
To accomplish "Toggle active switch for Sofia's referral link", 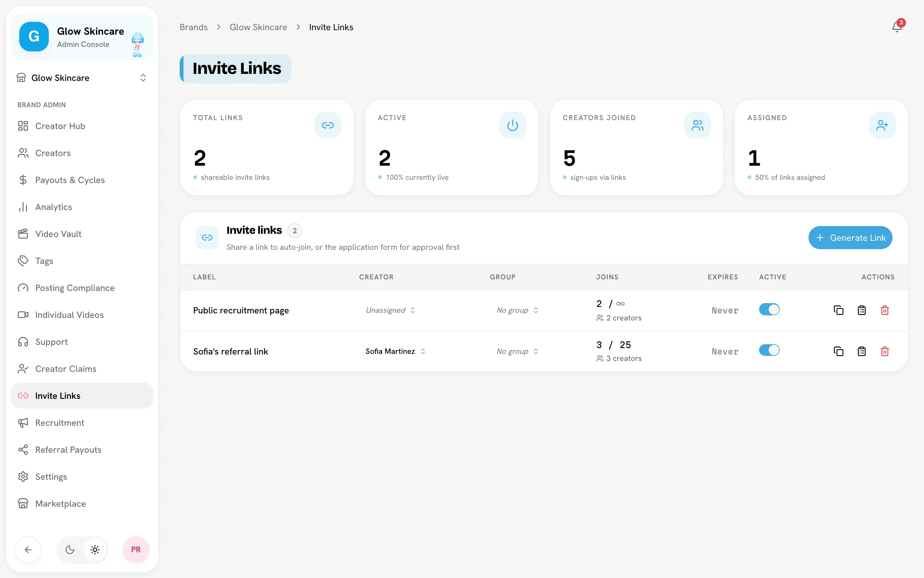I will [x=769, y=350].
